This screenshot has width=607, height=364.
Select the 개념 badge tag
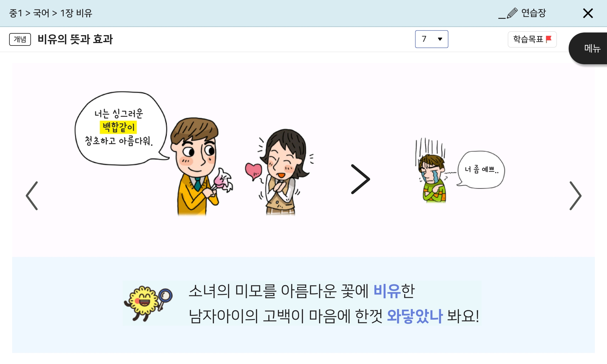[x=20, y=39]
